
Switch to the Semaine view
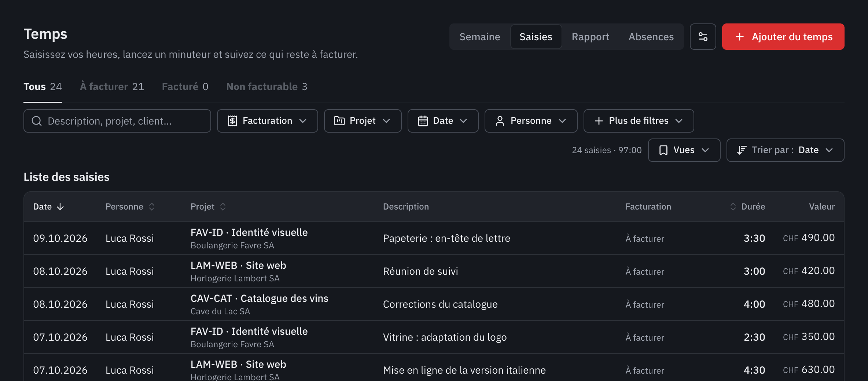(x=480, y=37)
